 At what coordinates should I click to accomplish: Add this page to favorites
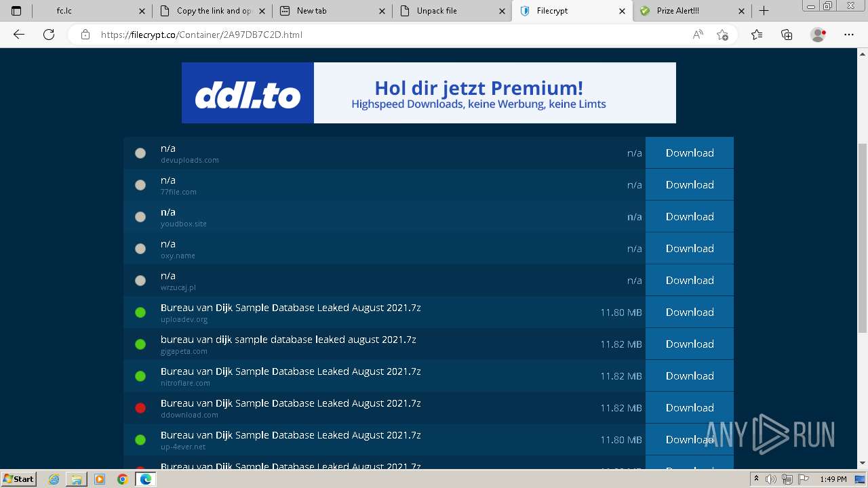click(x=723, y=35)
